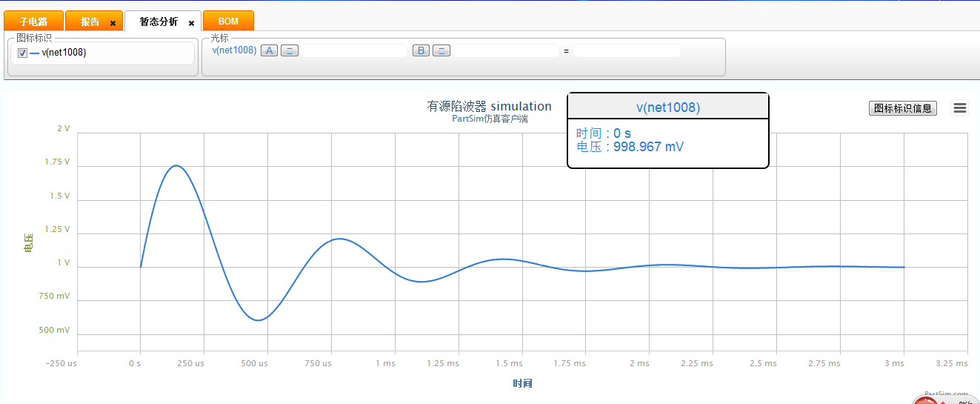Select the 暂态分析 tab
Screen dimensions: 980x404
pyautogui.click(x=159, y=21)
